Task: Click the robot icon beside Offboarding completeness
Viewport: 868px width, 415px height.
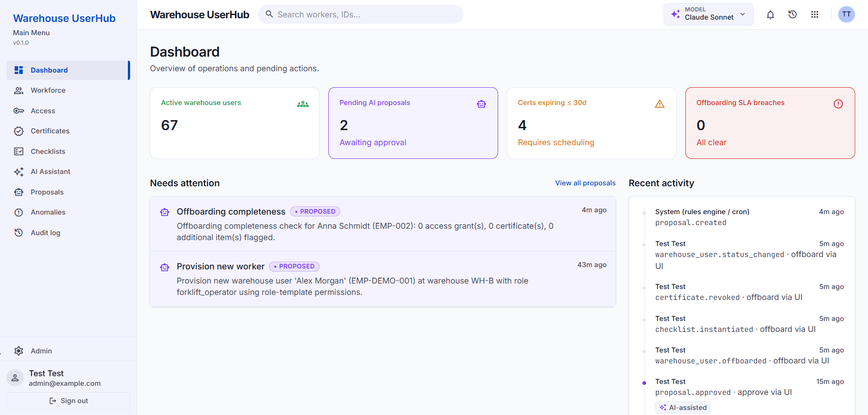Action: pos(165,212)
